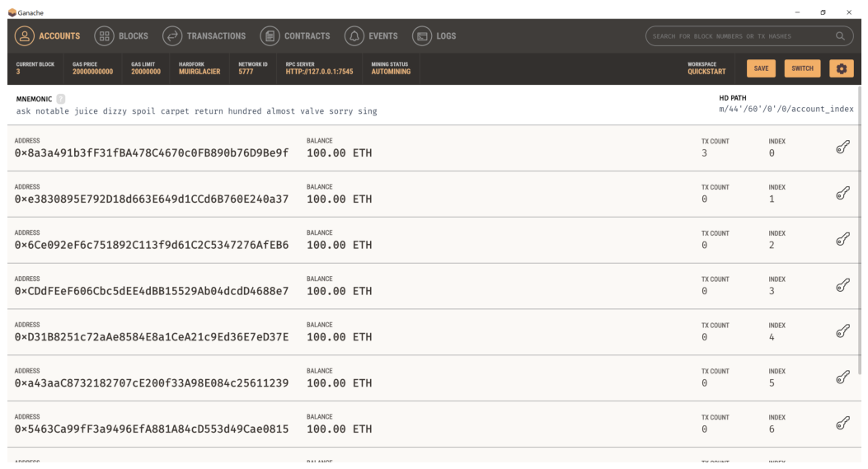Show key for account index 0
The height and width of the screenshot is (469, 868).
pyautogui.click(x=842, y=148)
